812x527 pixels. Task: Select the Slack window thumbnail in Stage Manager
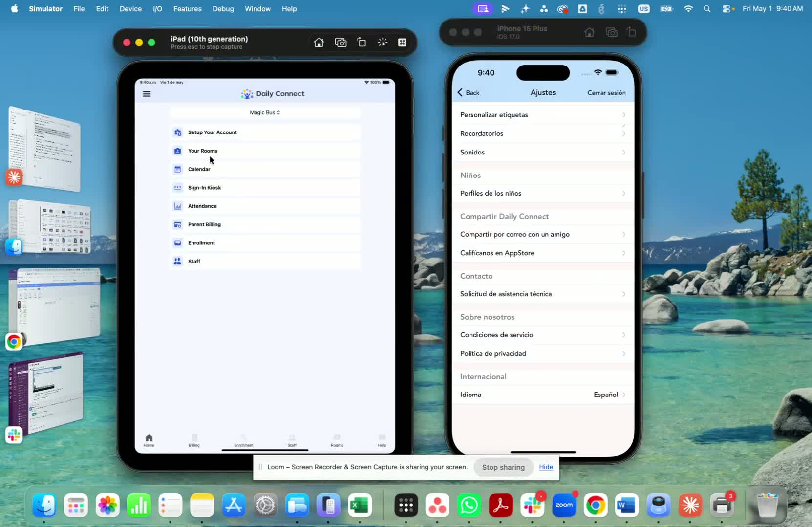46,393
